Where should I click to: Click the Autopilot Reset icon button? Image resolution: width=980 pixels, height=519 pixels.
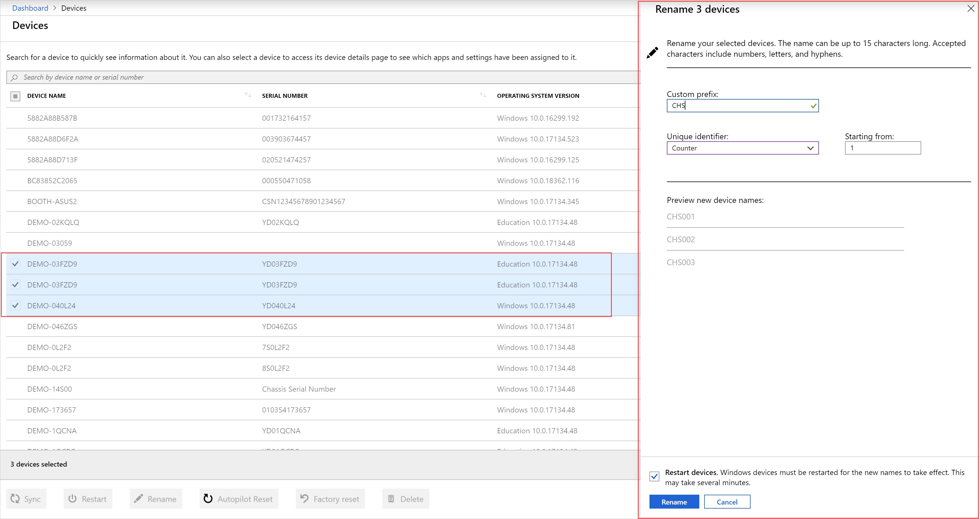click(208, 498)
